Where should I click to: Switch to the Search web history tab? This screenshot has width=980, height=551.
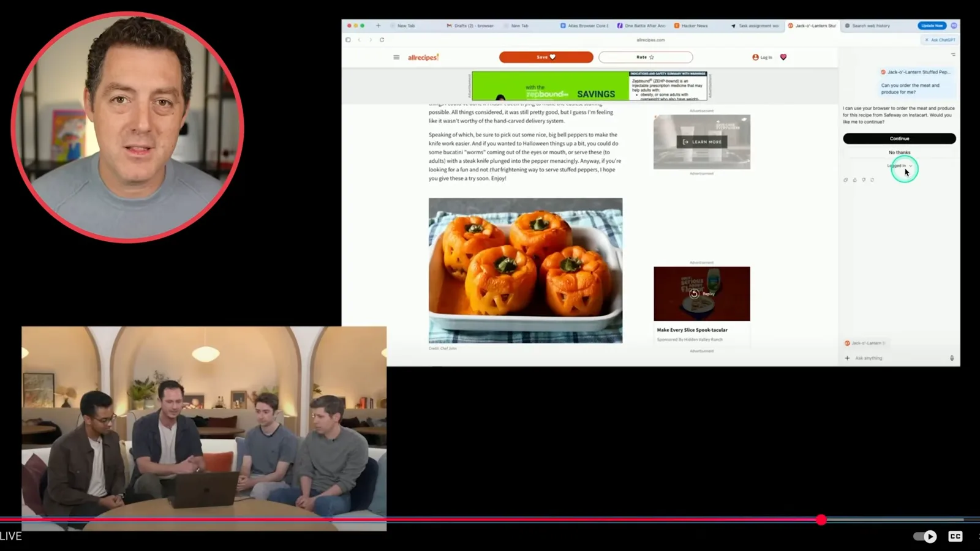pos(867,26)
